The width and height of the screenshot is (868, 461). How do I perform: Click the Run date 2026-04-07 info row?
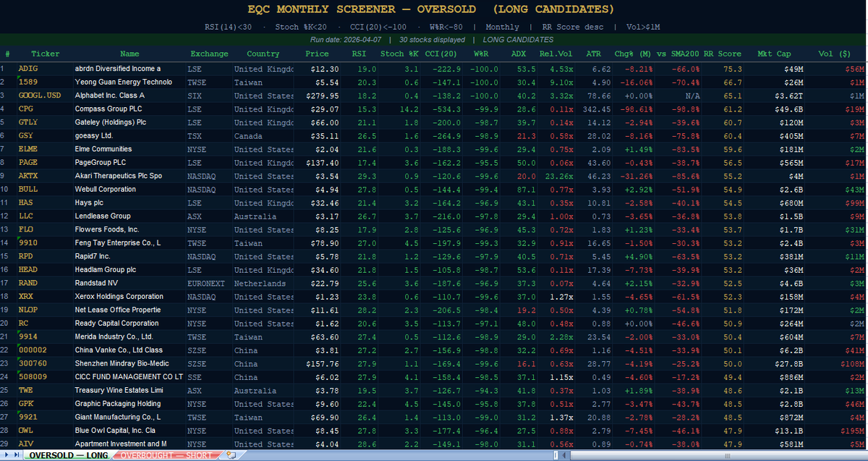431,40
